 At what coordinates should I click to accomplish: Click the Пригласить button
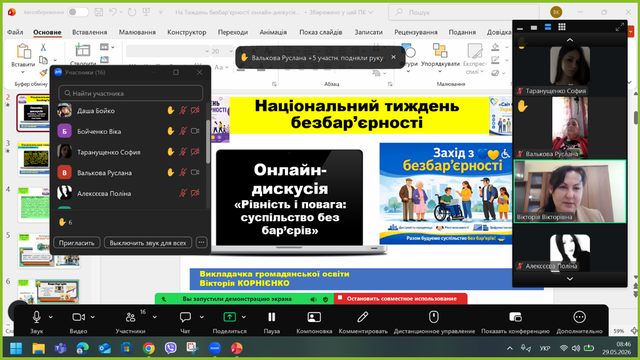click(x=76, y=242)
